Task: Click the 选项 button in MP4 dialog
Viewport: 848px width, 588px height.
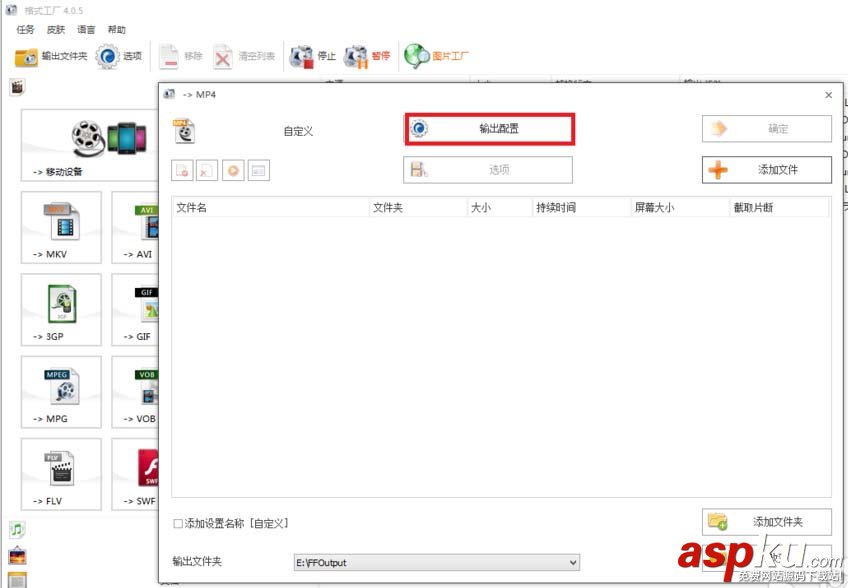Action: [488, 170]
